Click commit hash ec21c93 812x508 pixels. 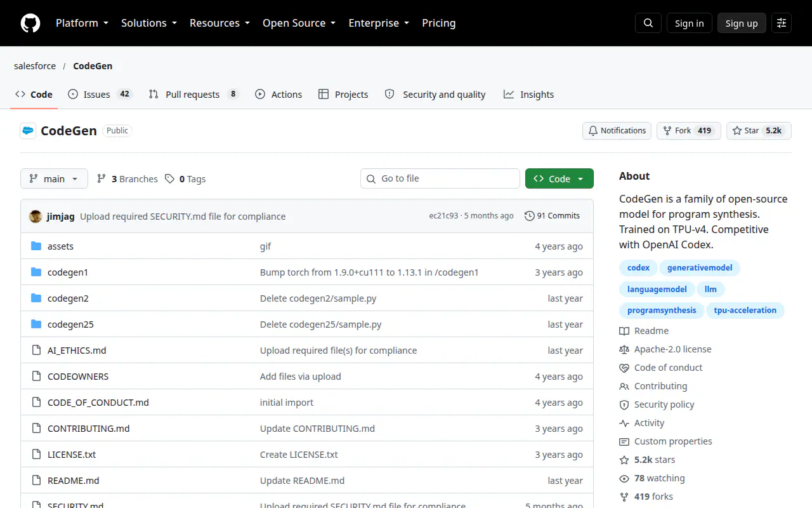pos(443,216)
